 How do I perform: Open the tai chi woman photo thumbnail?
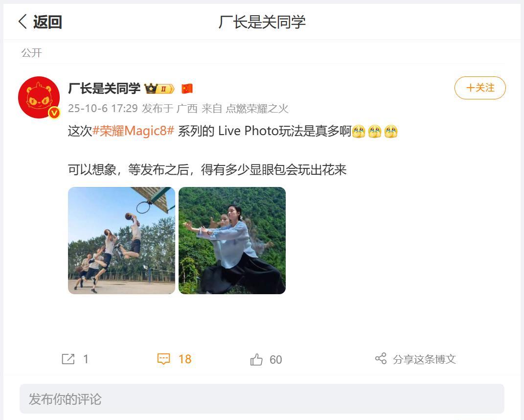[x=232, y=241]
